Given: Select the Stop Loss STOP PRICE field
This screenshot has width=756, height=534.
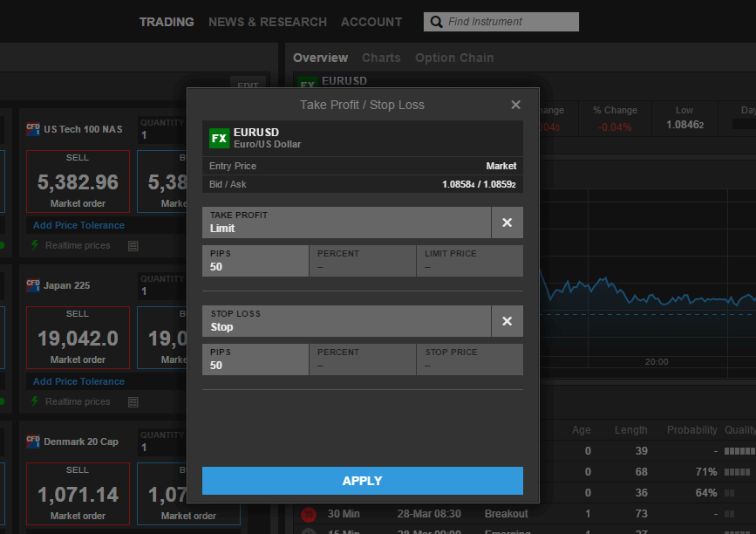Looking at the screenshot, I should (469, 359).
